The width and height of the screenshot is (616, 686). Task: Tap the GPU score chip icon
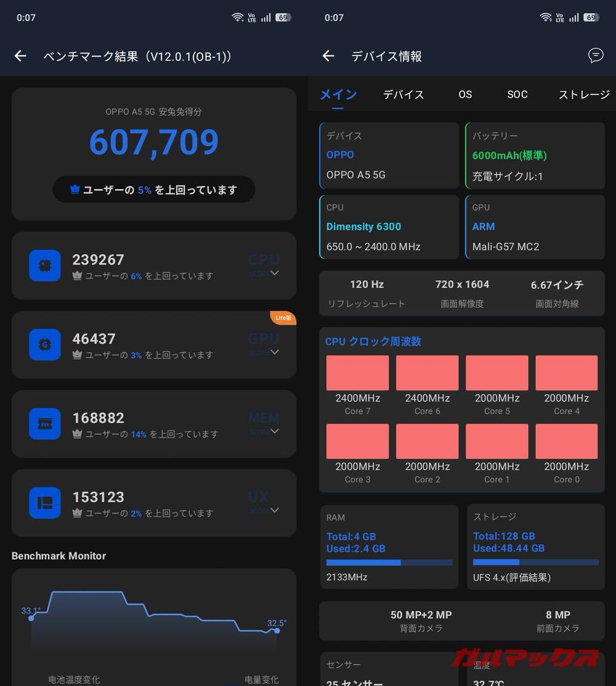click(x=44, y=345)
